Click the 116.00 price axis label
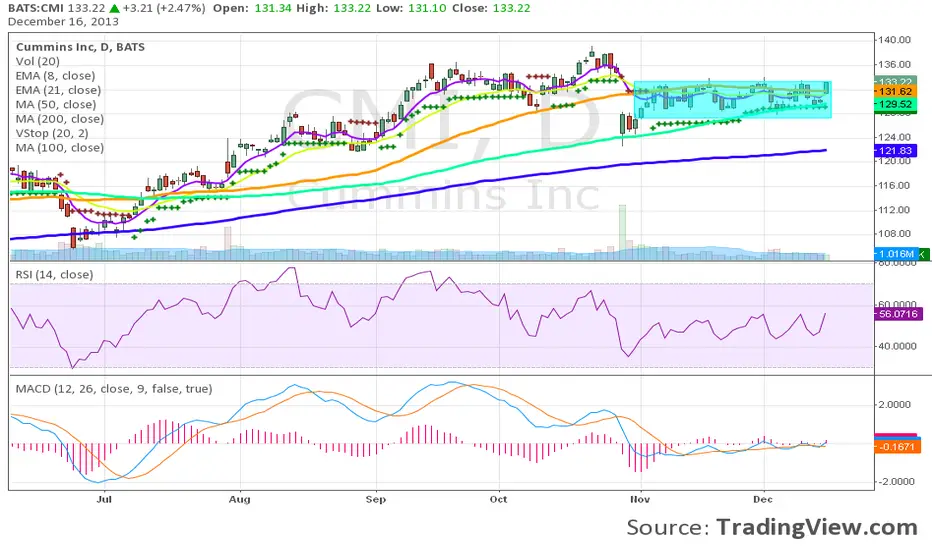Screen dimensions: 932x550 point(895,186)
